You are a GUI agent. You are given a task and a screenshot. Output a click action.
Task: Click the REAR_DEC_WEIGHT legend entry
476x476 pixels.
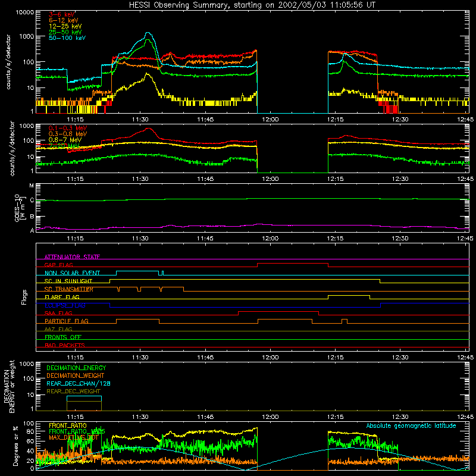73,392
